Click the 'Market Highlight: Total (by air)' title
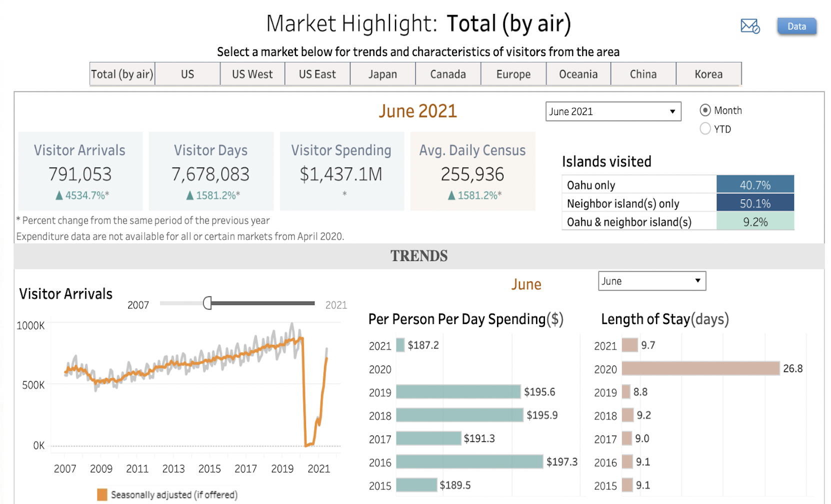Viewport: 831px width, 504px height. coord(418,23)
